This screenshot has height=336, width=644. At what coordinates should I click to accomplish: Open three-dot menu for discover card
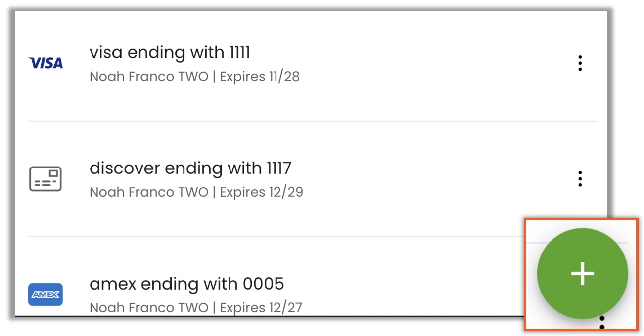[580, 179]
